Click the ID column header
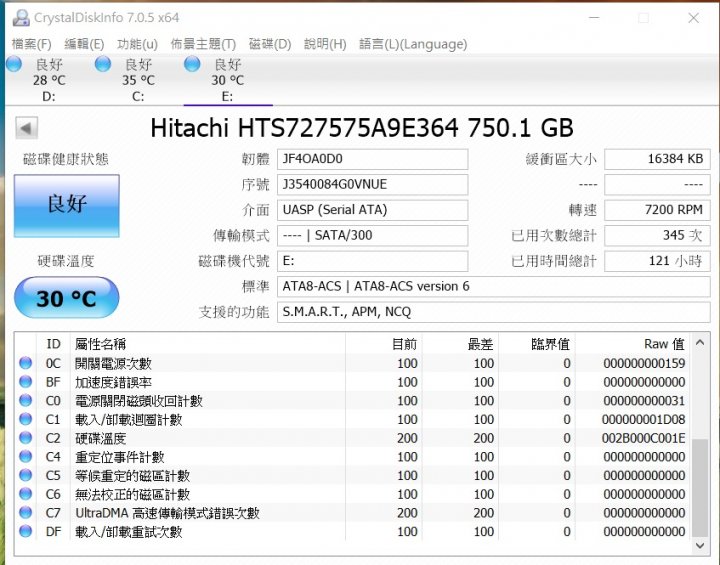 click(53, 344)
